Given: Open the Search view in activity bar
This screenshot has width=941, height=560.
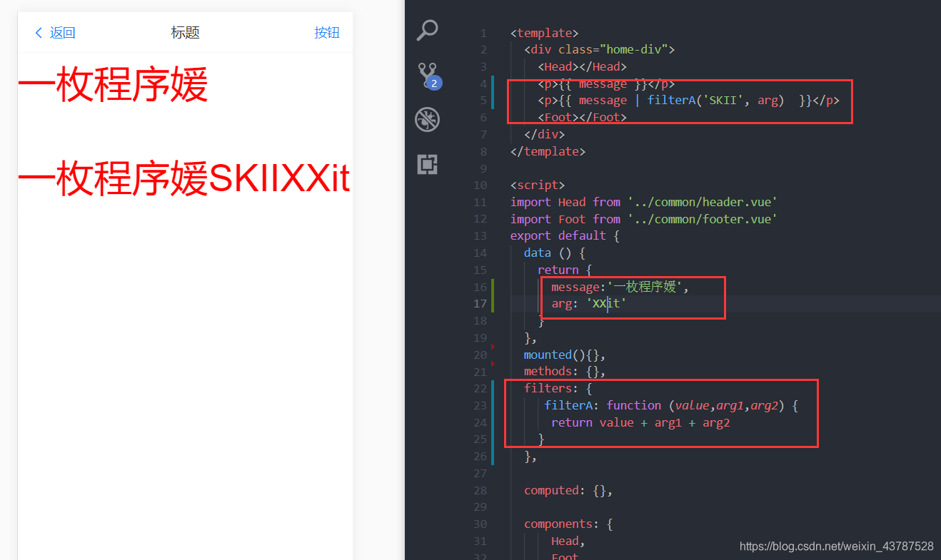Looking at the screenshot, I should 427,30.
